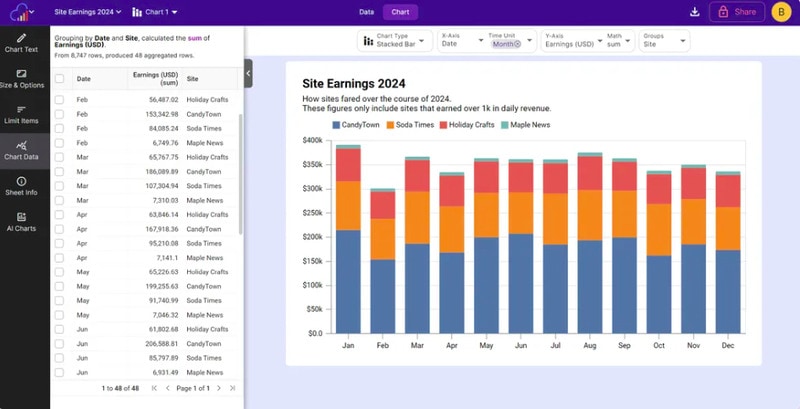Click the cloud logo home icon
The image size is (800, 409).
tap(15, 12)
